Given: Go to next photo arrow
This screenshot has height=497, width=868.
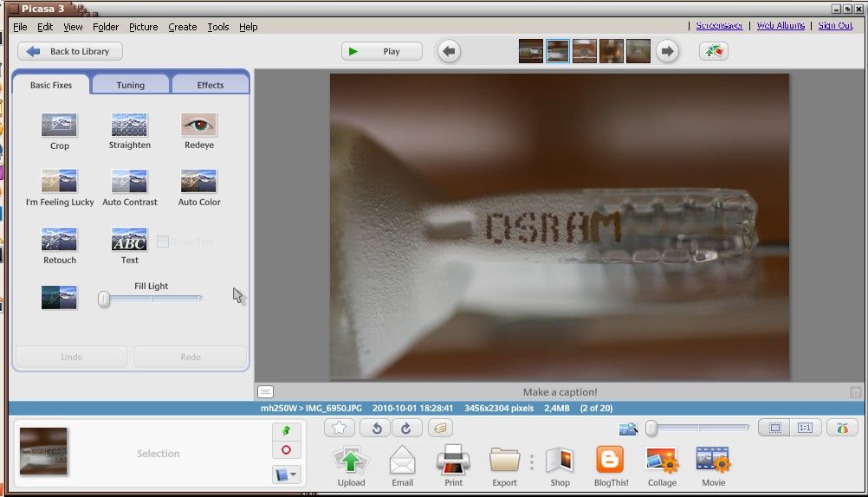Looking at the screenshot, I should click(x=668, y=51).
